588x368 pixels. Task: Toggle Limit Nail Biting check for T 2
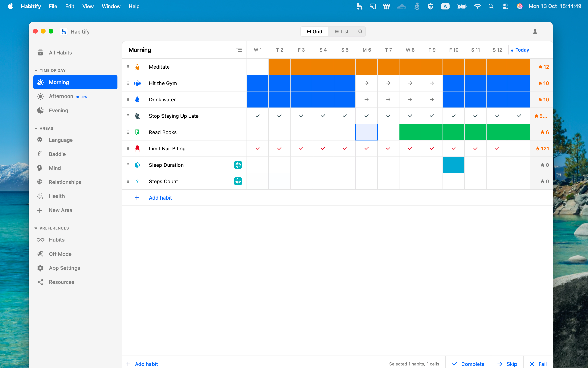click(280, 148)
